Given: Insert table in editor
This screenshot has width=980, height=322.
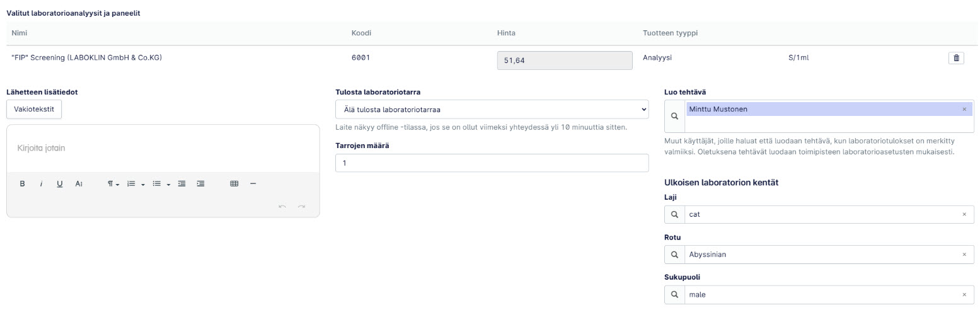Looking at the screenshot, I should click(234, 184).
